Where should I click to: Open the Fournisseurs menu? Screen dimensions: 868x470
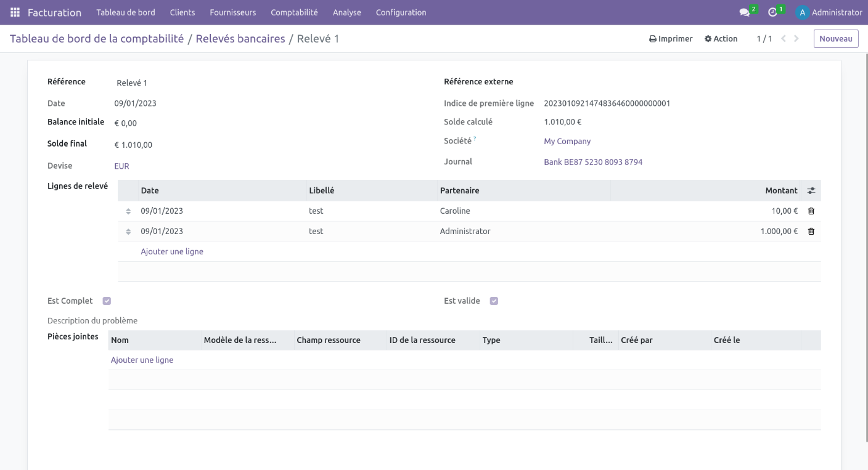pos(232,12)
